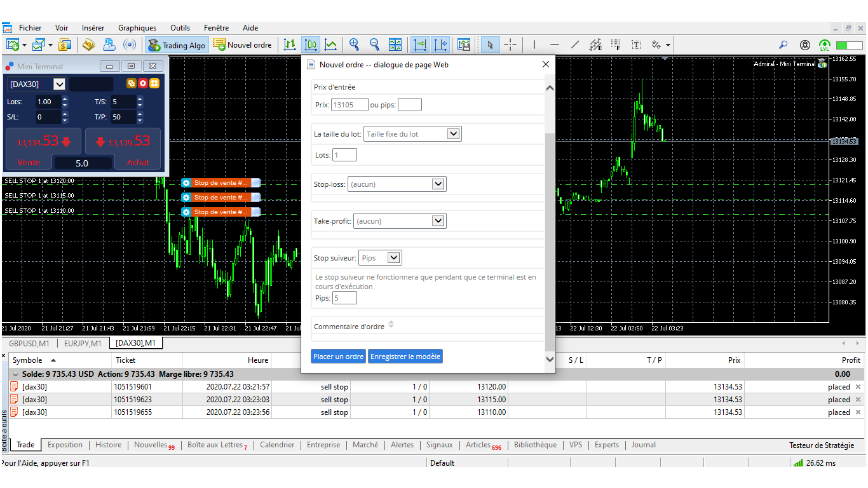Open the Histoire terminal tab
Viewport: 868px width, 488px height.
click(x=108, y=445)
